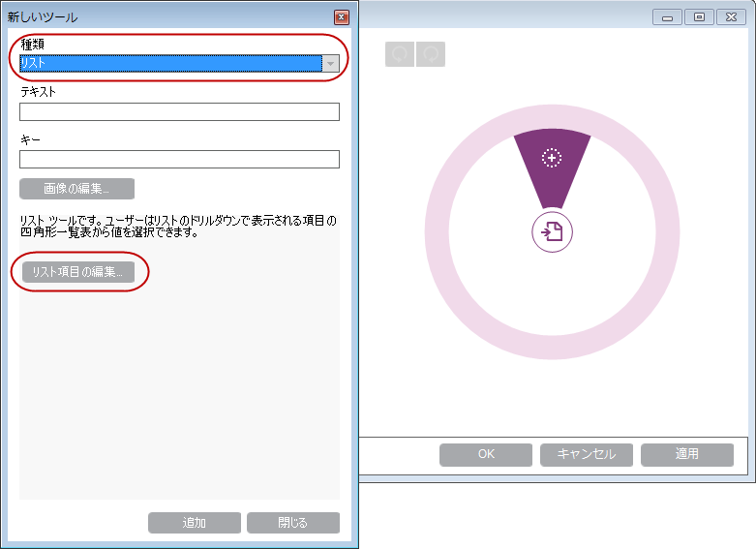Click the redo rotate-right arrow icon
756x549 pixels.
431,54
